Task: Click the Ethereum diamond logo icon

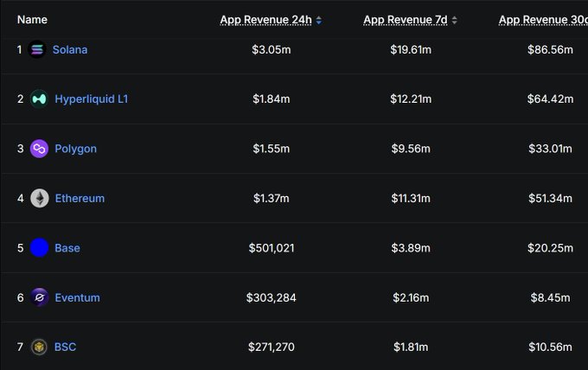Action: 40,198
